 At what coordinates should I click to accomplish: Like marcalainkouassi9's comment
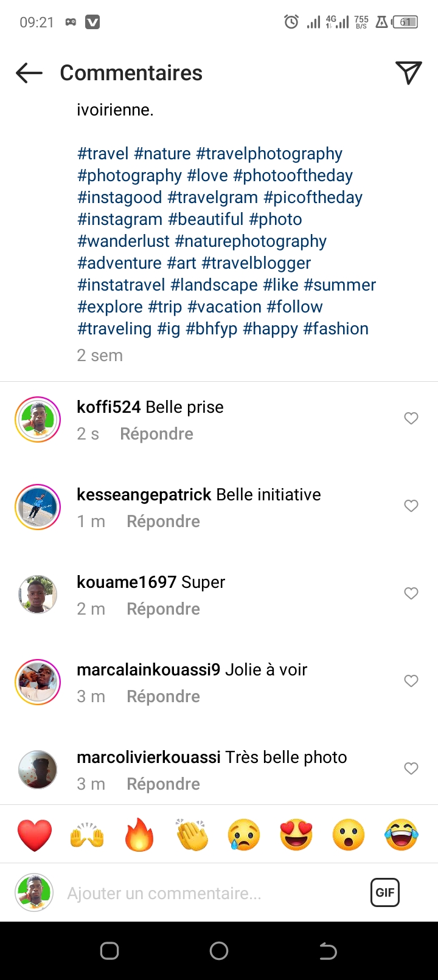(x=411, y=681)
